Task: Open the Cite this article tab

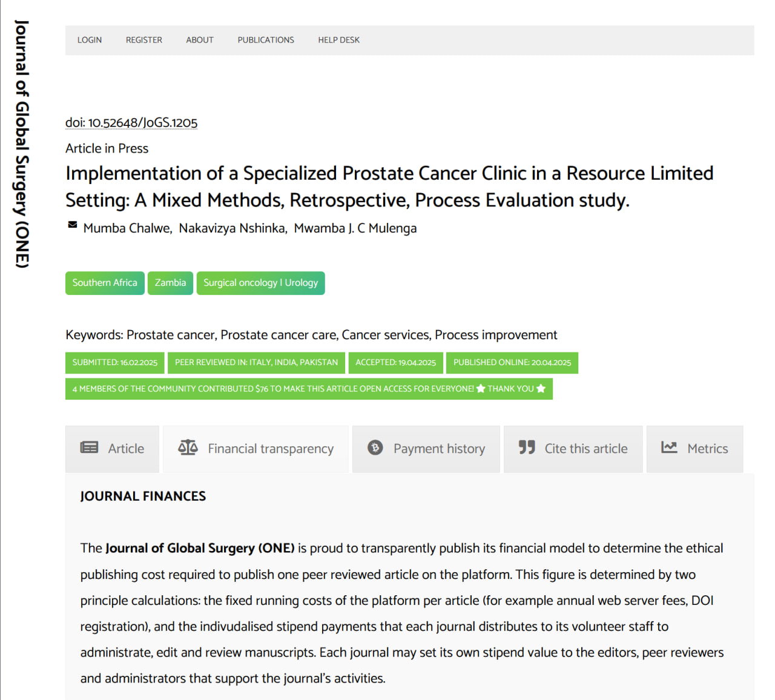Action: tap(573, 449)
